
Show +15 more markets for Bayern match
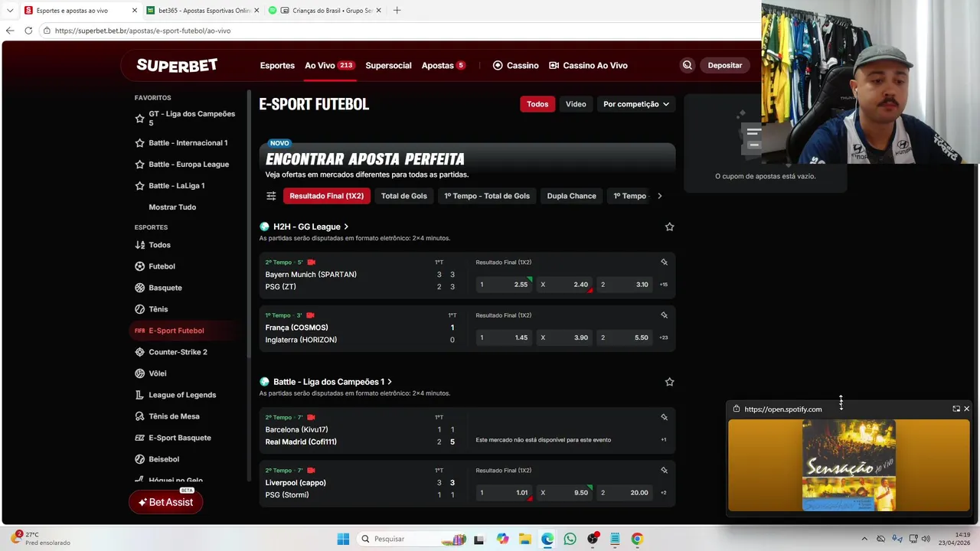click(x=664, y=285)
